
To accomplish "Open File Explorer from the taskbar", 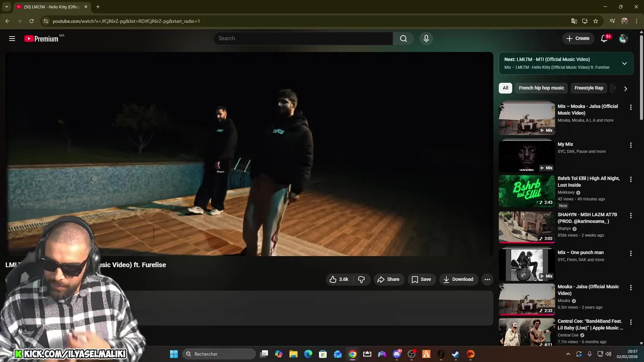I will point(293,354).
